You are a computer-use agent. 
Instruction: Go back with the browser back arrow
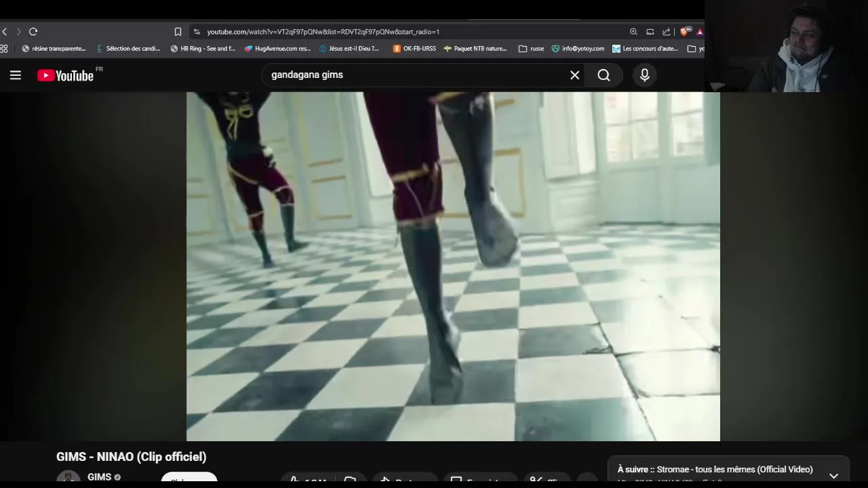pyautogui.click(x=5, y=32)
